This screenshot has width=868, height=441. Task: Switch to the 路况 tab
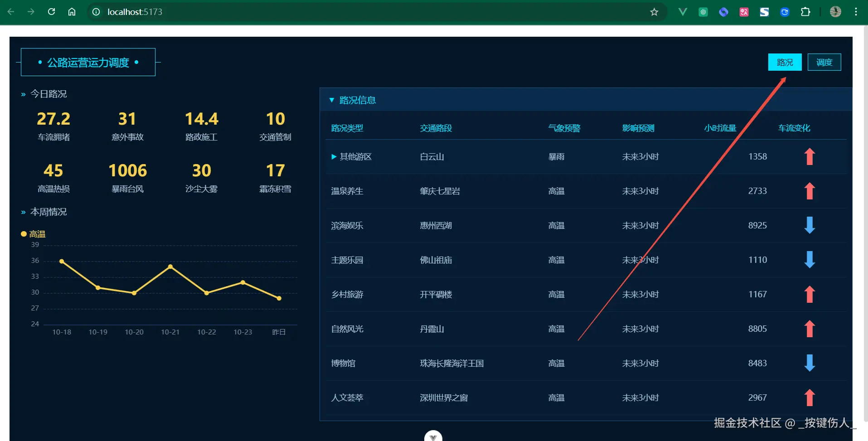[785, 62]
